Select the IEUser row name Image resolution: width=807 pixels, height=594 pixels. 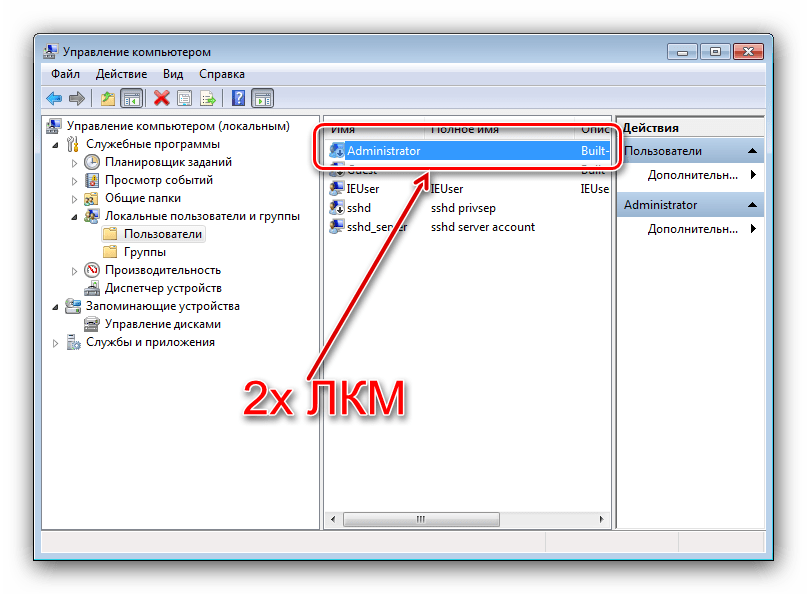click(x=363, y=188)
